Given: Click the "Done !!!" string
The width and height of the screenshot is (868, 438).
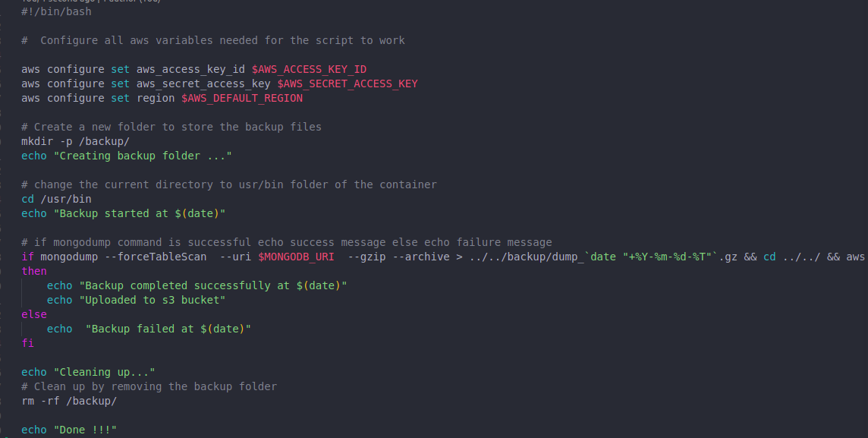Looking at the screenshot, I should click(x=85, y=430).
